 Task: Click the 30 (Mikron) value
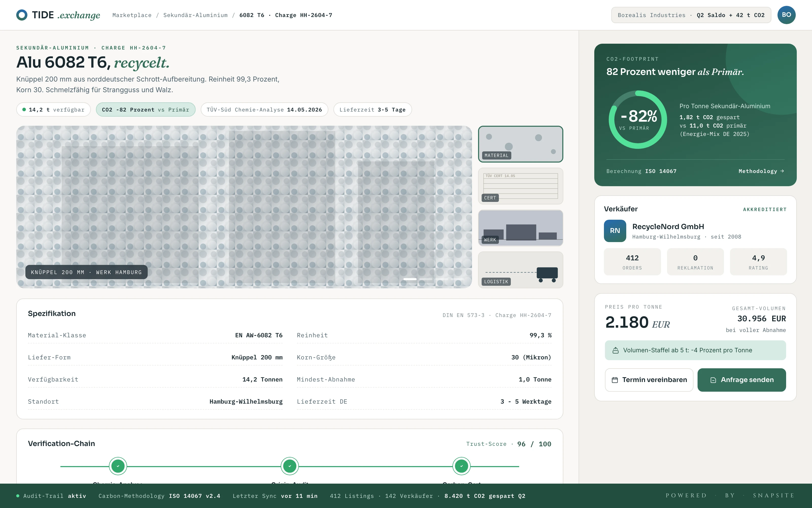pos(531,357)
